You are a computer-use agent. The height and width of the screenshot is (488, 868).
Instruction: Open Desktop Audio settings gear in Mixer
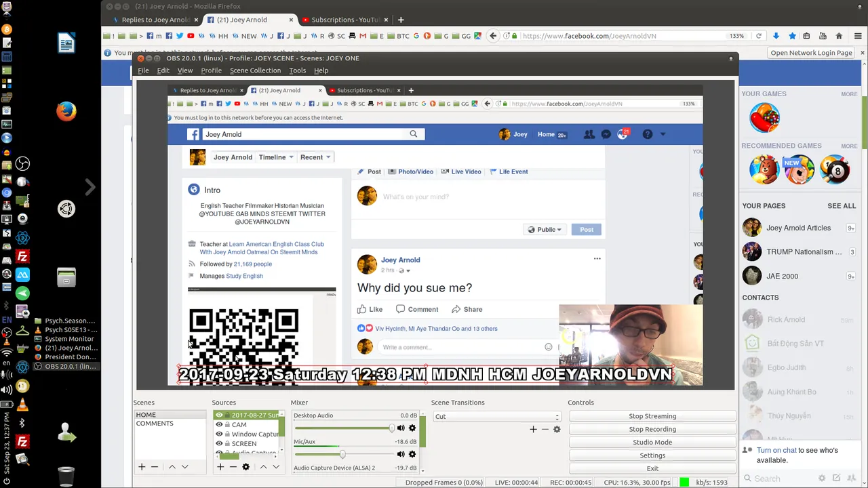click(x=412, y=428)
